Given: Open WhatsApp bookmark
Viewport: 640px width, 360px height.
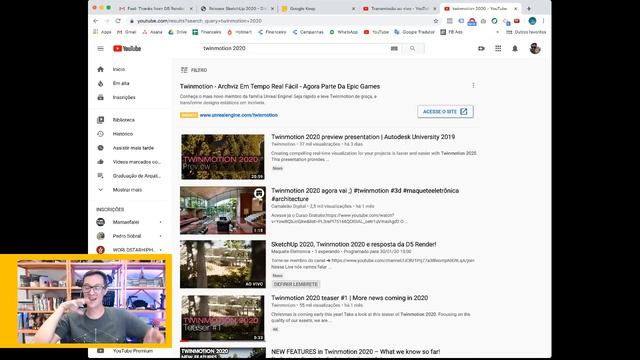Looking at the screenshot, I should (344, 32).
